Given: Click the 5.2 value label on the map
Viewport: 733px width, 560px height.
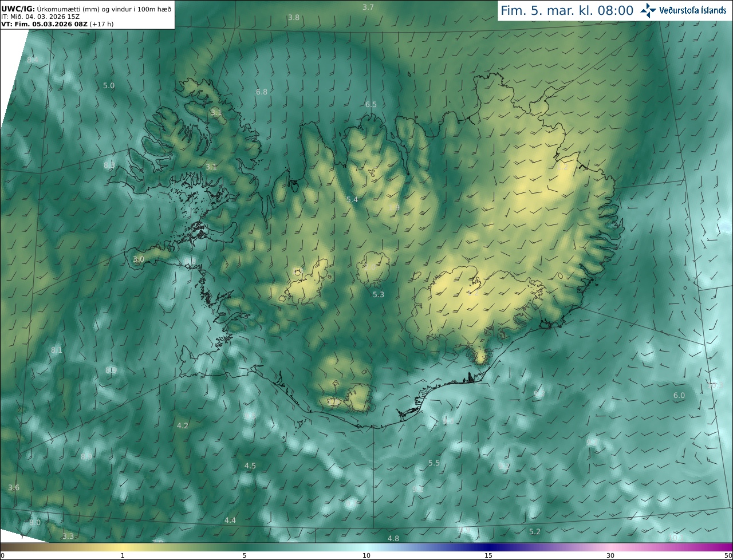Looking at the screenshot, I should click(535, 531).
